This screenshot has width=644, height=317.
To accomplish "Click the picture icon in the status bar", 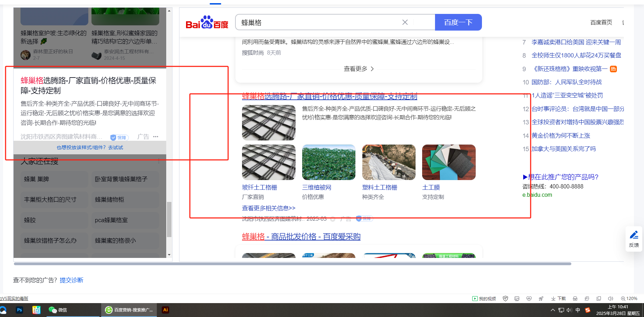I will click(x=517, y=299).
